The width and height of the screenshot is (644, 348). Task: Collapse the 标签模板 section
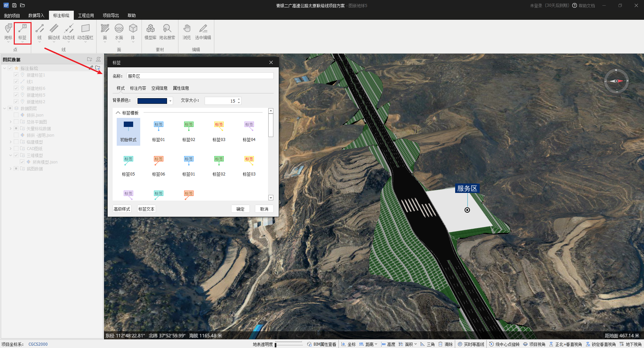(118, 113)
